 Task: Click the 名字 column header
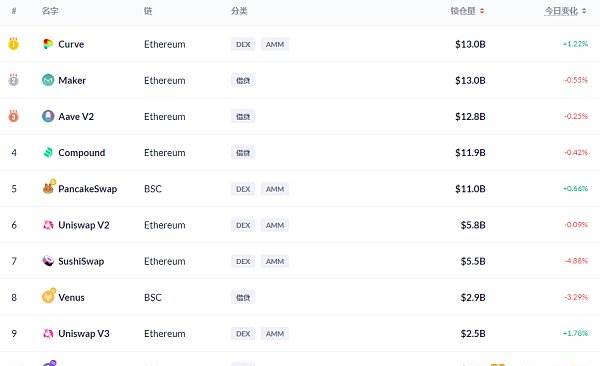[x=50, y=11]
